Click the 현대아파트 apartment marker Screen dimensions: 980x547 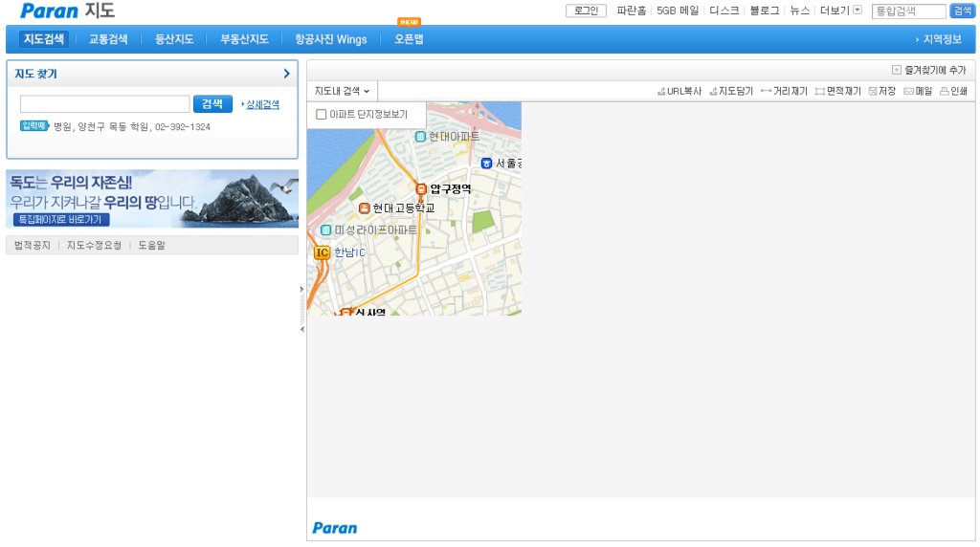pos(421,136)
